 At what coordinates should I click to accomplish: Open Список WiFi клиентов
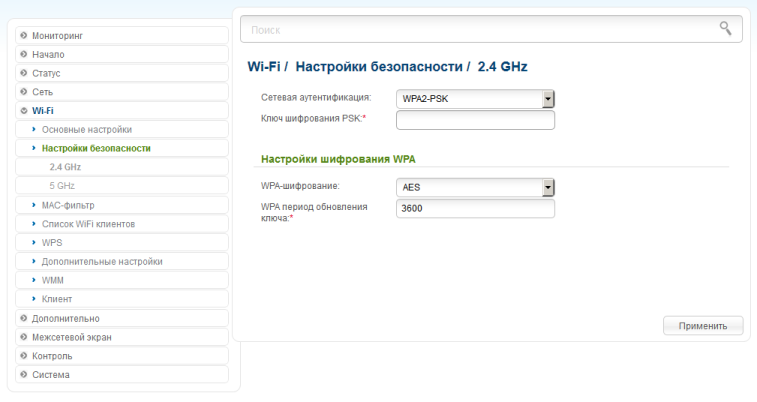point(122,224)
